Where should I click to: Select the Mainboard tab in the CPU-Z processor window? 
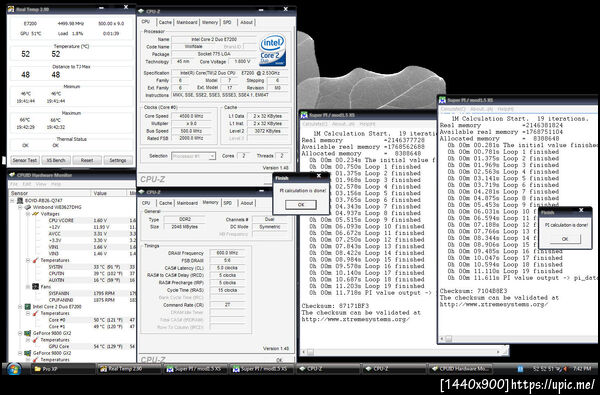[x=187, y=23]
